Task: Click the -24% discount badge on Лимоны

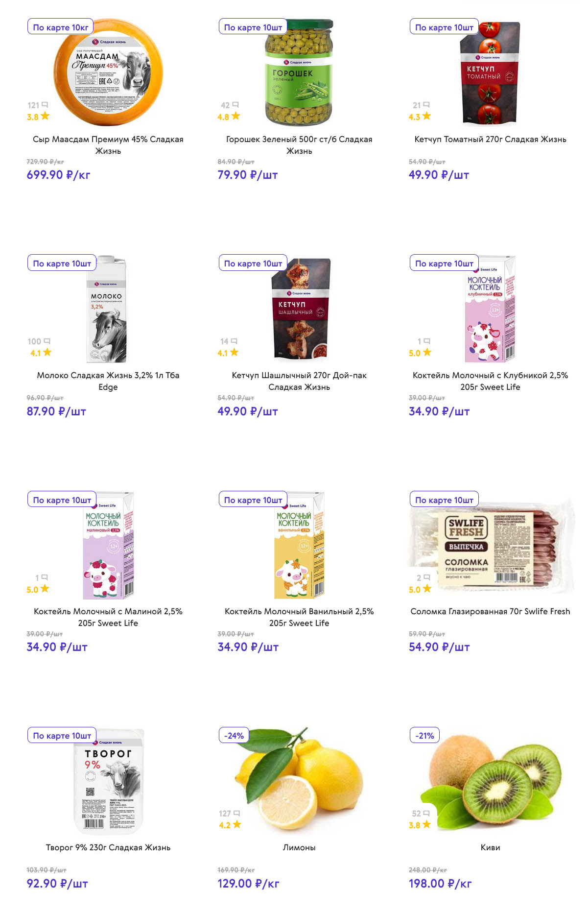Action: (x=234, y=736)
